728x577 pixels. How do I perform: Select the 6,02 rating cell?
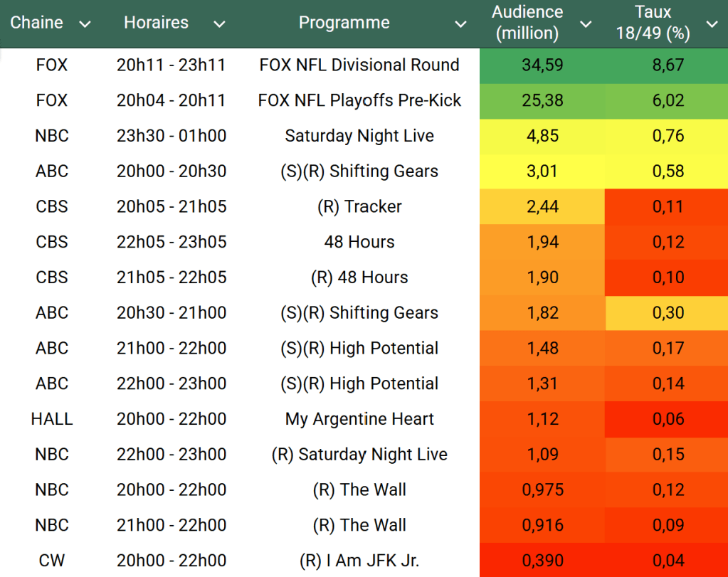click(x=668, y=100)
